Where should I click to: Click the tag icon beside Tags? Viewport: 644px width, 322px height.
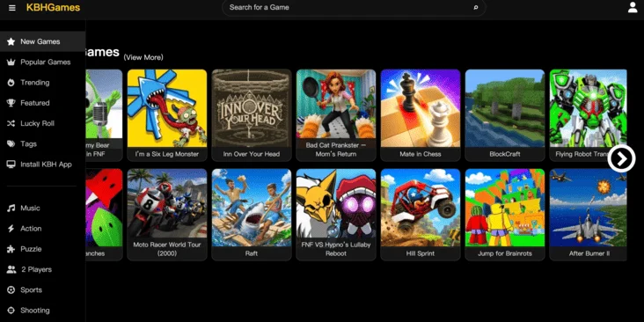click(11, 144)
